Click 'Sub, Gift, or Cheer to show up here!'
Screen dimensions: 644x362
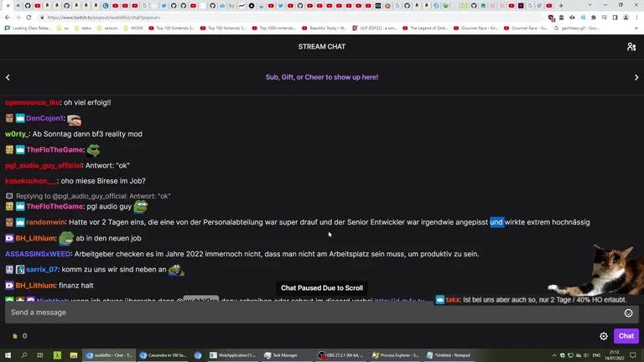(x=322, y=77)
